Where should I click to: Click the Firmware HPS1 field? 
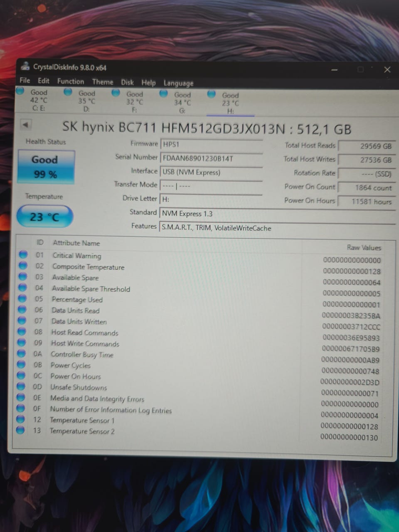coord(211,145)
